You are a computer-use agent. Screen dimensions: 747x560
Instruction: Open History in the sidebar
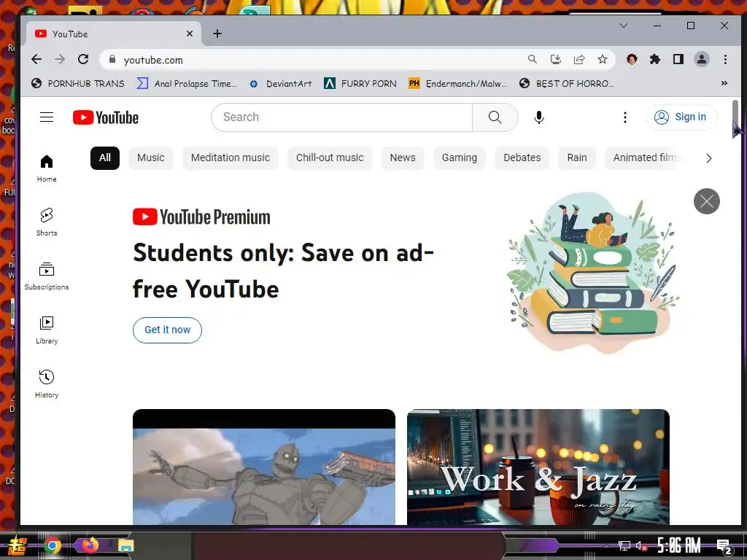(47, 384)
